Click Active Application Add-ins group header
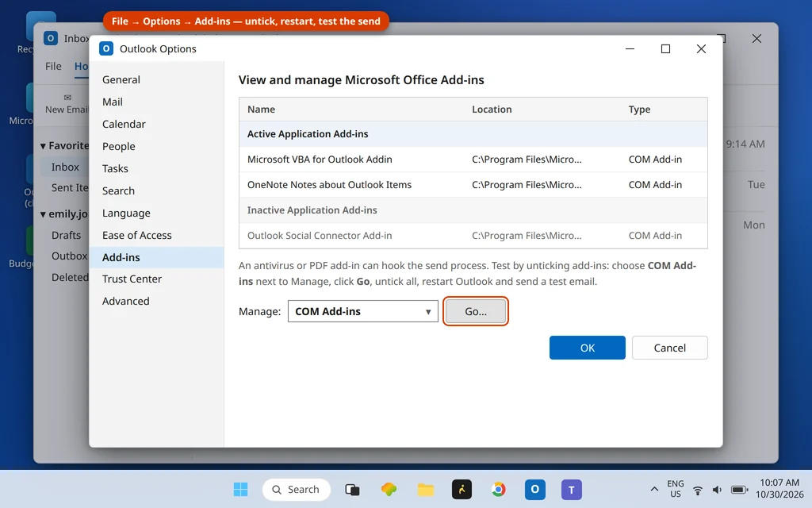Viewport: 812px width, 508px height. tap(473, 133)
